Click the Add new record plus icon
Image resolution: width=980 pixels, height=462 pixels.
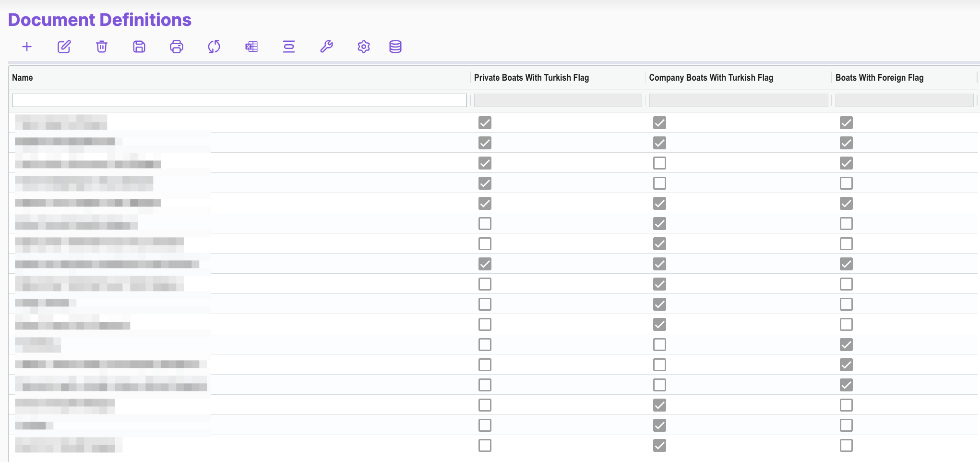coord(27,47)
